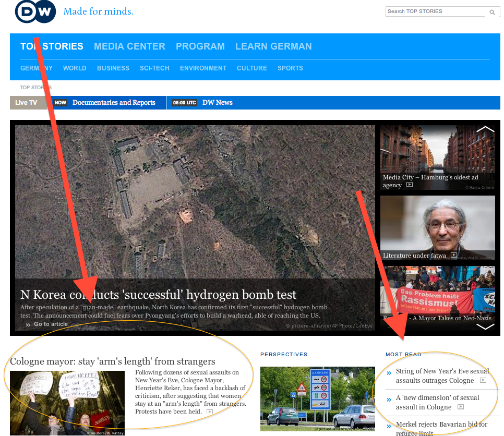The height and width of the screenshot is (436, 504).
Task: Click the search magnifier icon
Action: [x=492, y=12]
